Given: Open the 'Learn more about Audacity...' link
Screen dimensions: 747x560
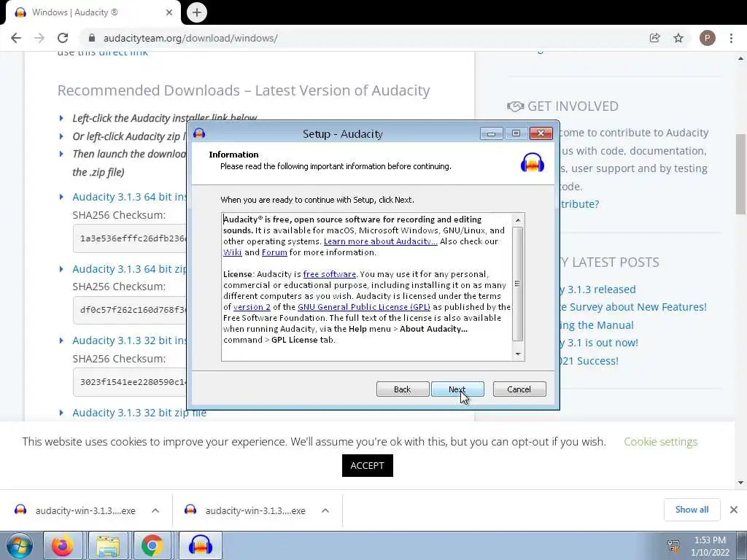Looking at the screenshot, I should 380,241.
